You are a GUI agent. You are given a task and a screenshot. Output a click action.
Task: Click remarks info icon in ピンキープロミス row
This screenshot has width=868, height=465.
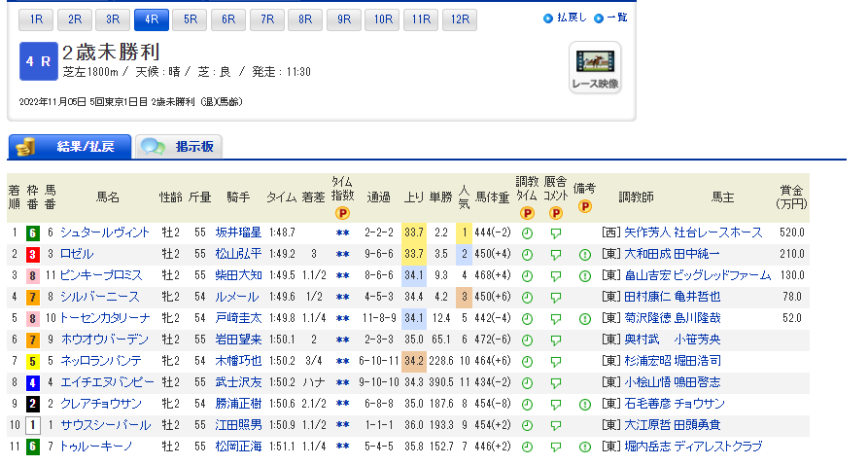coord(585,275)
